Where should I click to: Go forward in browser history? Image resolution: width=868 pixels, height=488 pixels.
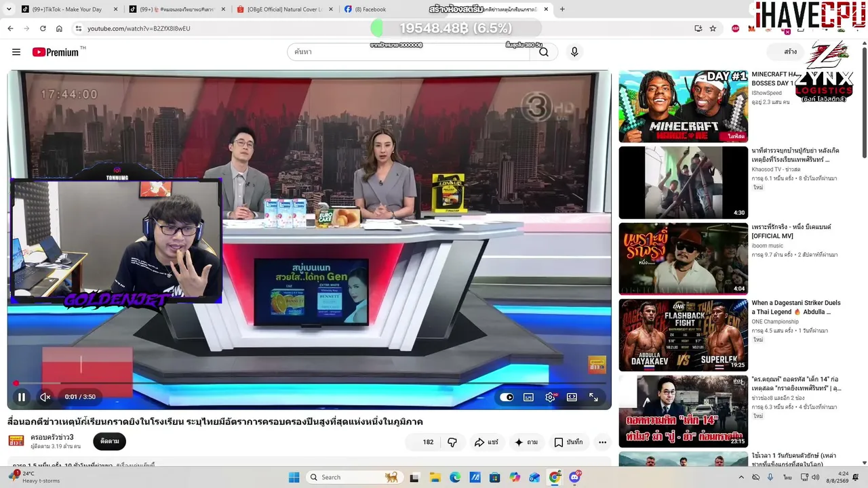(x=26, y=28)
